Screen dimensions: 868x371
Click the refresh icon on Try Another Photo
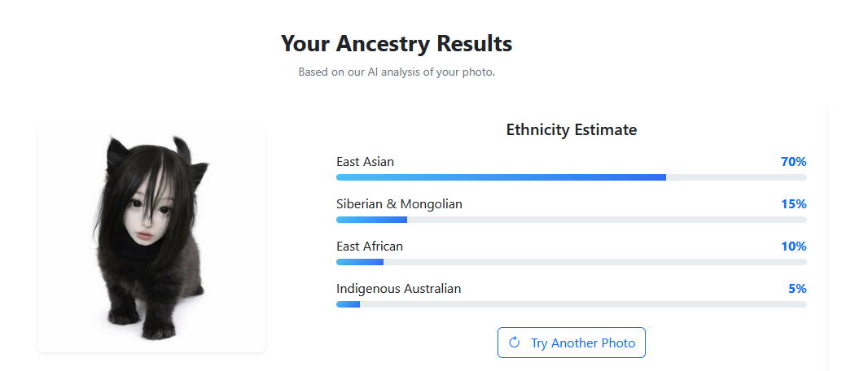(514, 343)
